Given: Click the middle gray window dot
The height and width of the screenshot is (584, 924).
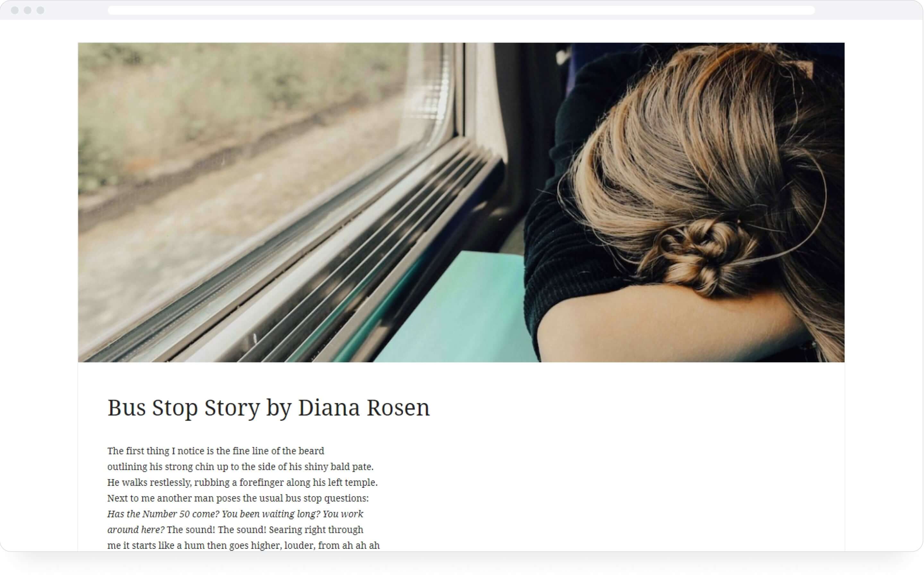Looking at the screenshot, I should coord(28,10).
